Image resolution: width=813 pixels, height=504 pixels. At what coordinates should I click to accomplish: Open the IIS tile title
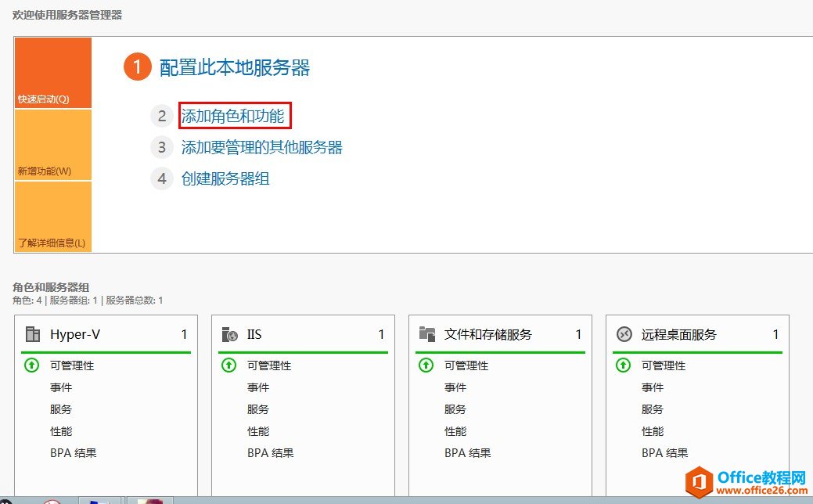click(x=254, y=334)
